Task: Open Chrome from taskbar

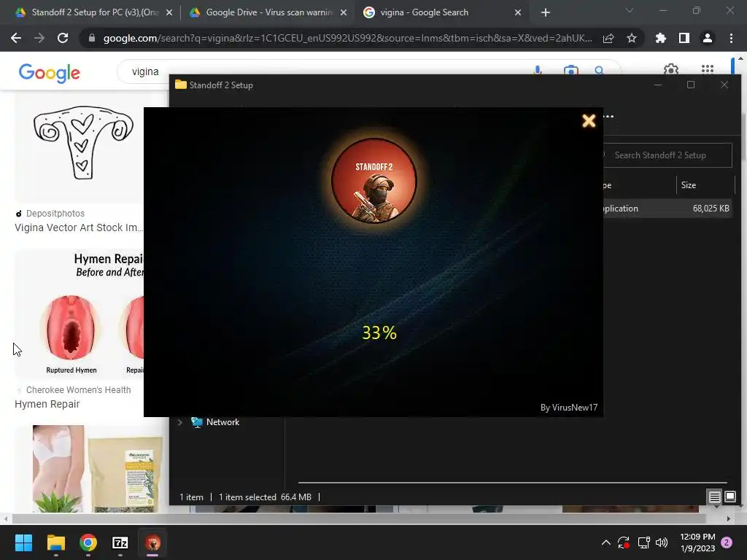Action: (x=88, y=542)
